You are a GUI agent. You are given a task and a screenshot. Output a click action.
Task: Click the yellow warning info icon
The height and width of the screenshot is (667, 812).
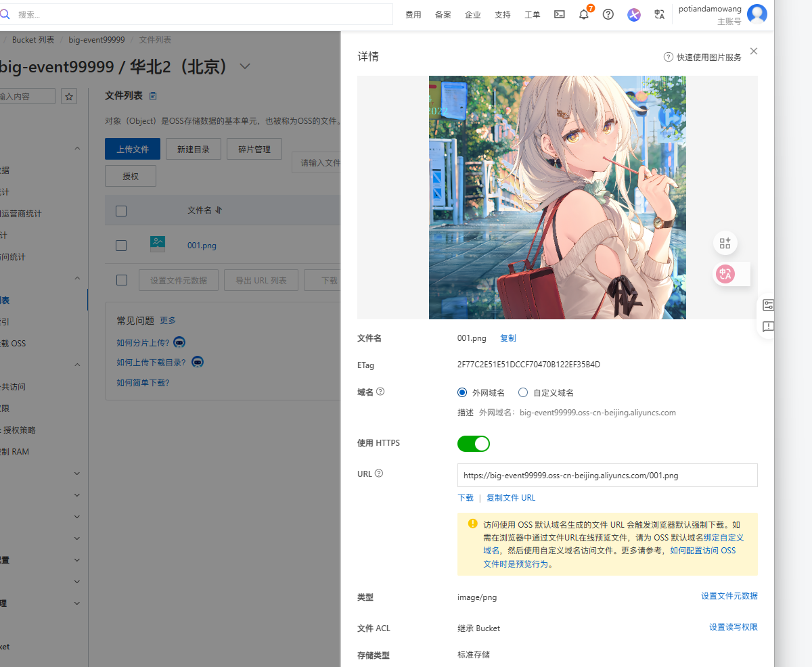coord(472,523)
